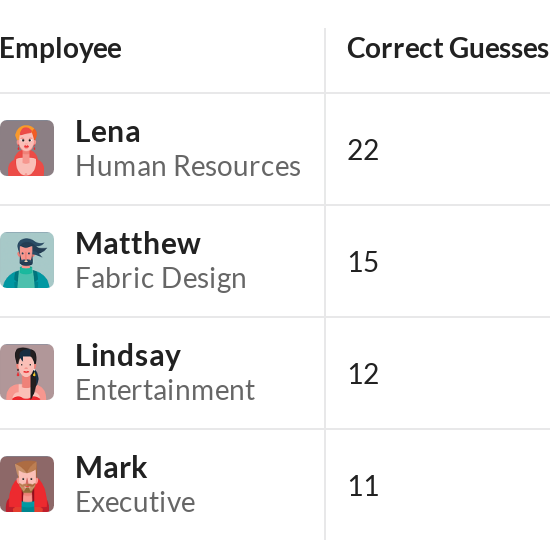The height and width of the screenshot is (540, 550).
Task: Click Matthew's score of 15
Action: [363, 262]
